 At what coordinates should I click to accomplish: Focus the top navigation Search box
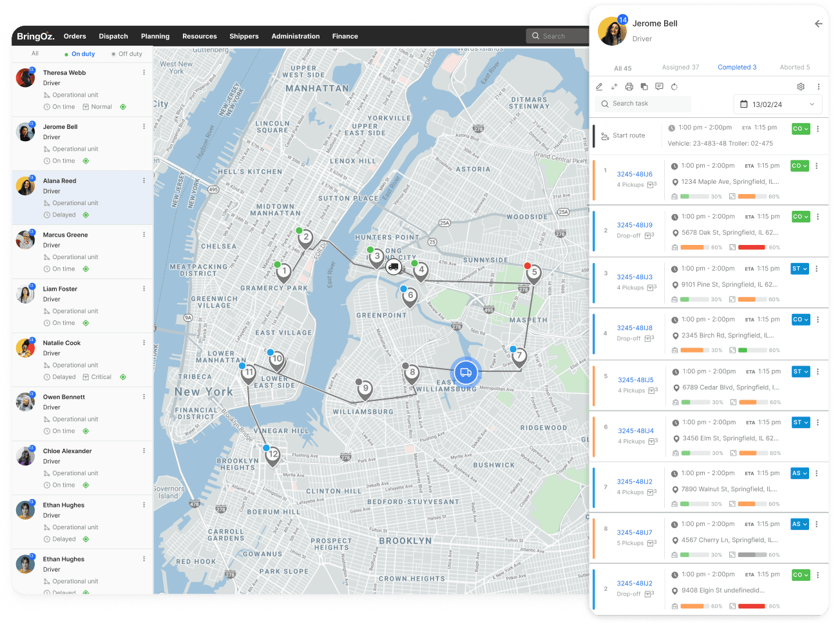click(557, 36)
